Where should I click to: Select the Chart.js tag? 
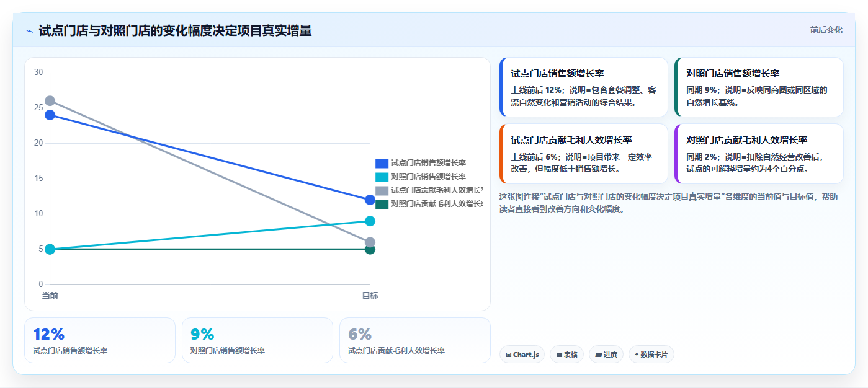click(522, 355)
